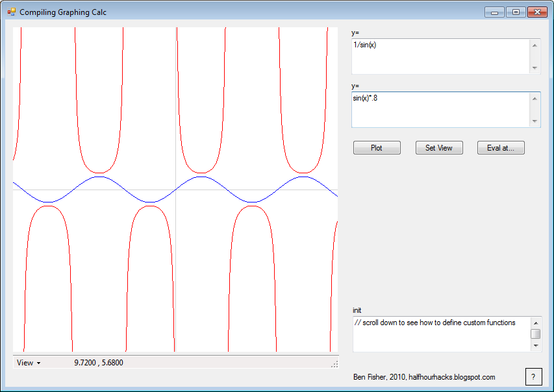This screenshot has height=392, width=554.
Task: Open the Set View dialog
Action: click(x=439, y=147)
